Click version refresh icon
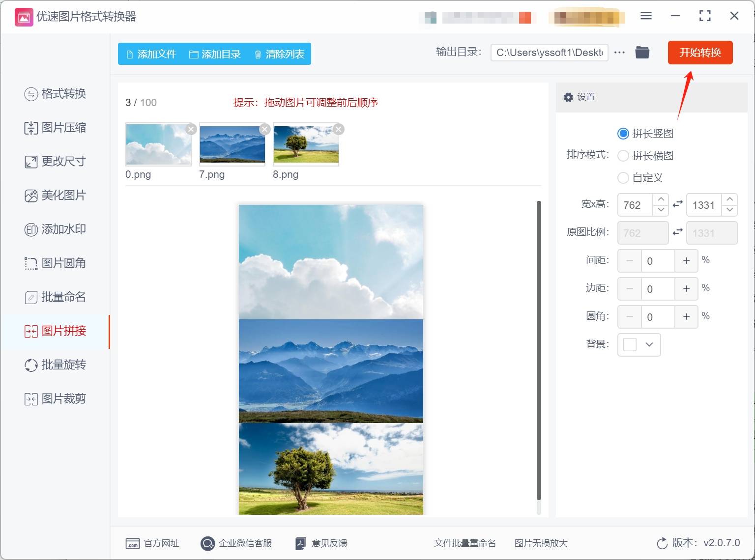This screenshot has width=755, height=560. pos(662,543)
